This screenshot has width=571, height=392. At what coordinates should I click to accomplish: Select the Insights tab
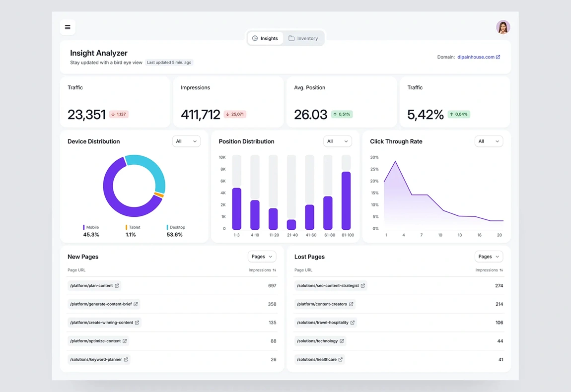(265, 38)
